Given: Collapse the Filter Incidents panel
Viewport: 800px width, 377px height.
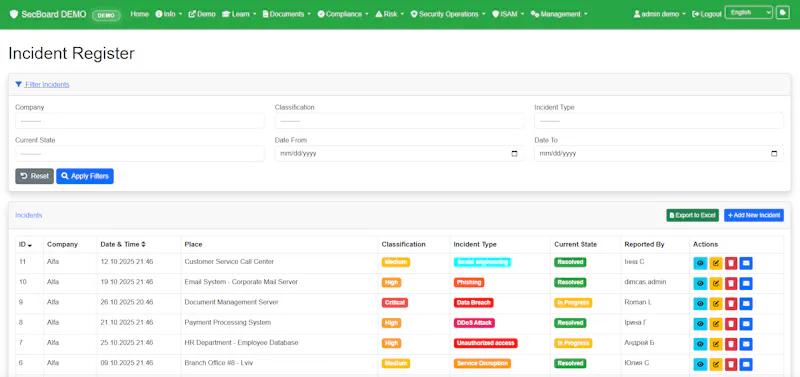Looking at the screenshot, I should point(42,85).
